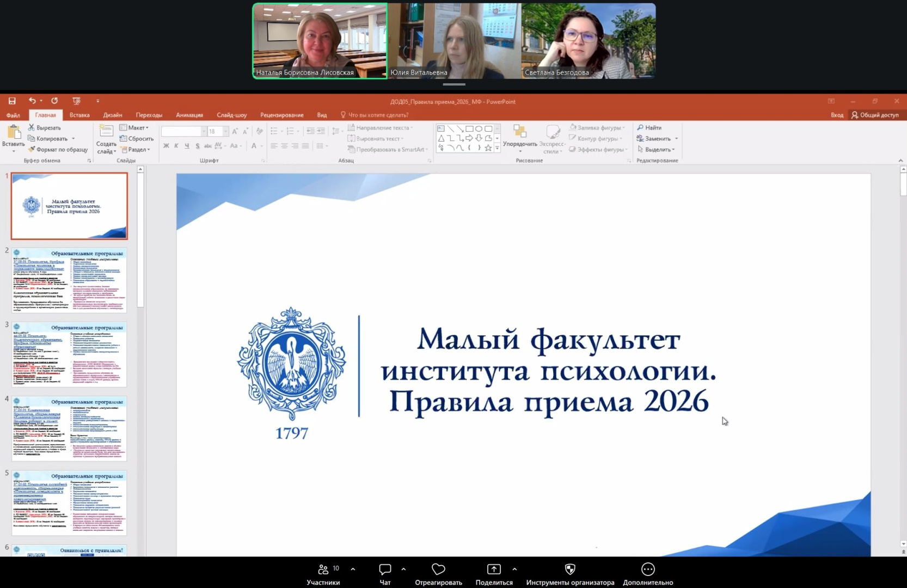
Task: Switch to the Дизайн ribbon tab
Action: (x=113, y=115)
